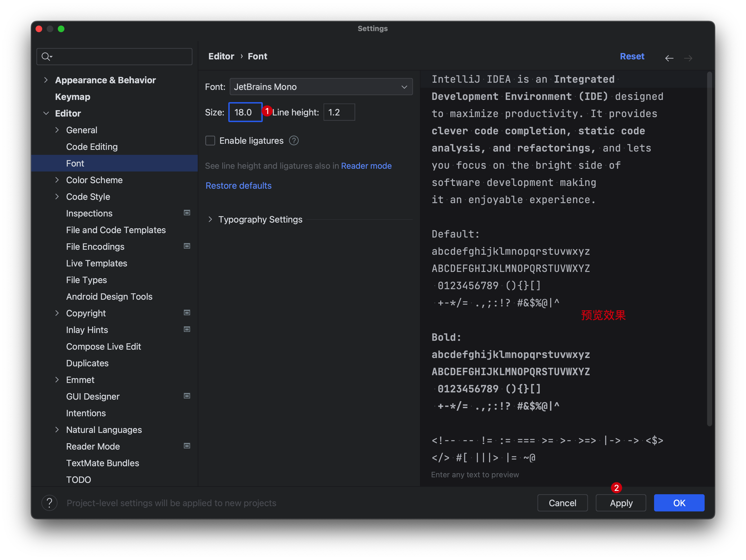
Task: Click the project-level icon beside Inlay Hints
Action: click(x=187, y=329)
